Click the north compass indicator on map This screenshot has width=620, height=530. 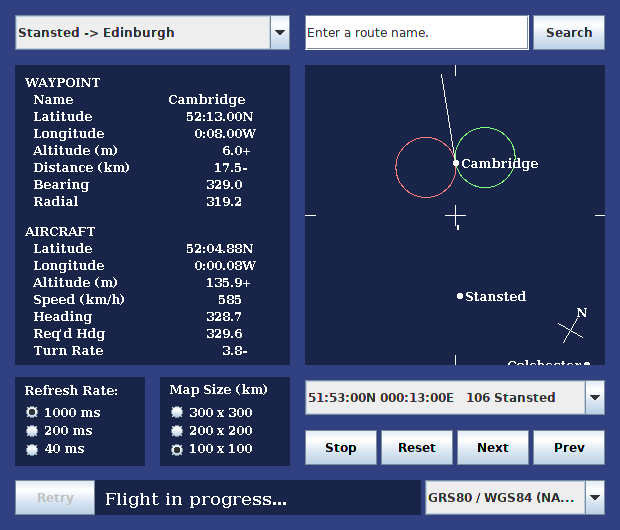[573, 325]
